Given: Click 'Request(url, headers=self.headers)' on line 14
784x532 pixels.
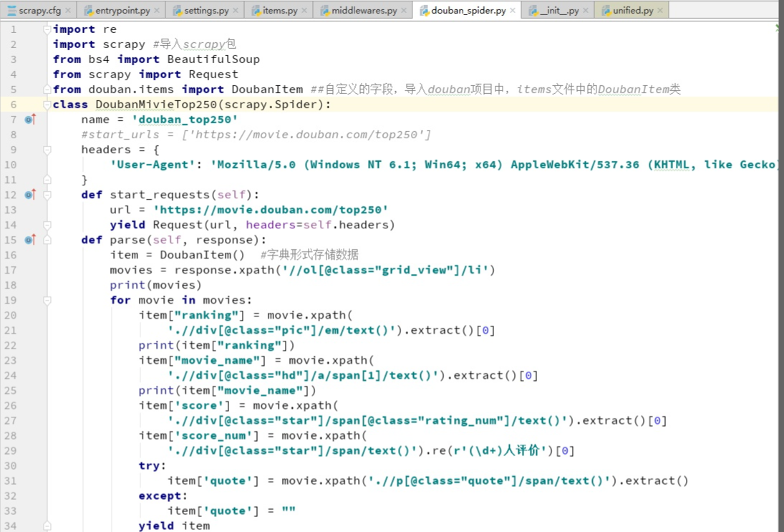Looking at the screenshot, I should point(274,225).
